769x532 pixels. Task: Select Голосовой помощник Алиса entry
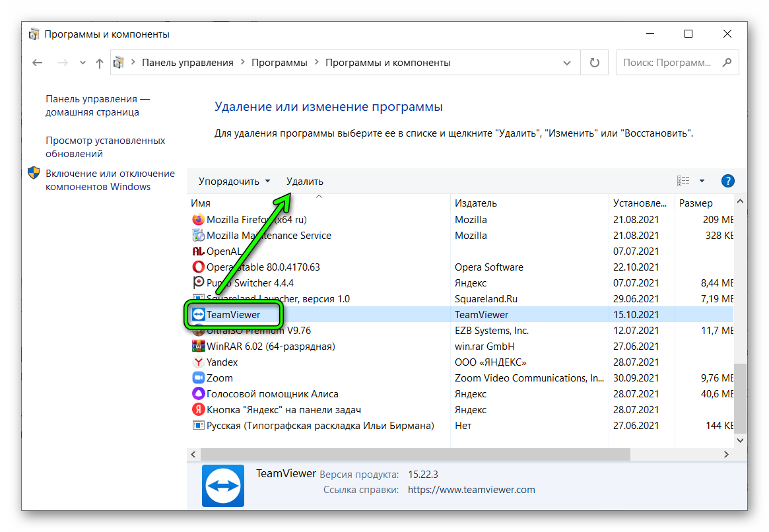[x=272, y=394]
